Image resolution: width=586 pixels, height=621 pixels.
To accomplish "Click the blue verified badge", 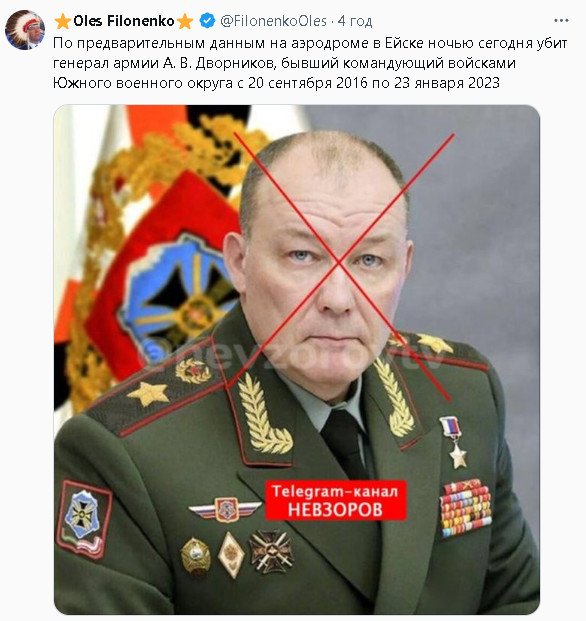I will pos(207,21).
